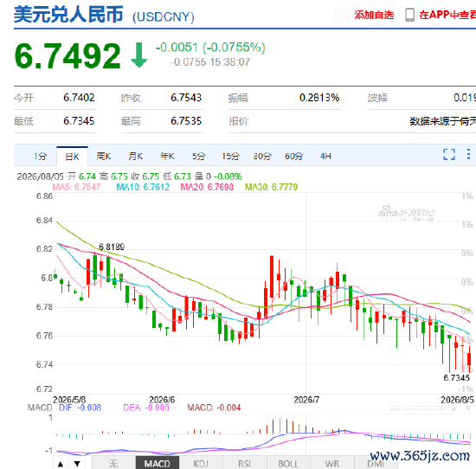Click 添加自选 to add watchlist

[x=374, y=15]
